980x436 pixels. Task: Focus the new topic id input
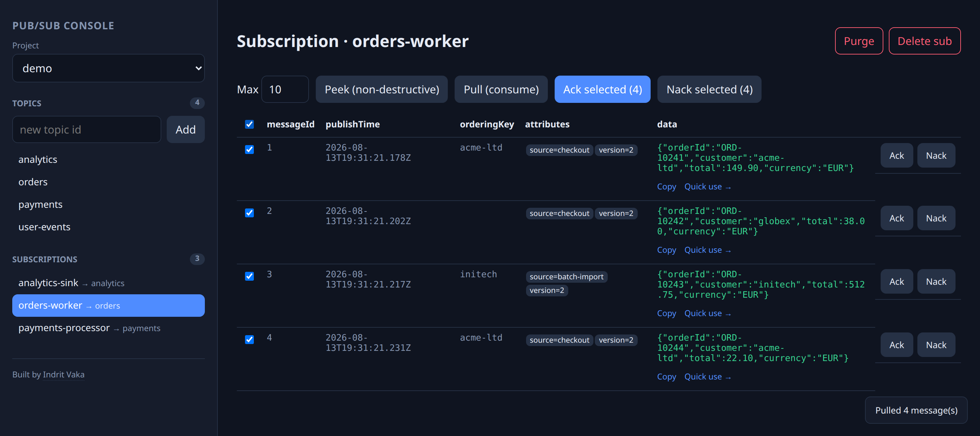tap(87, 129)
